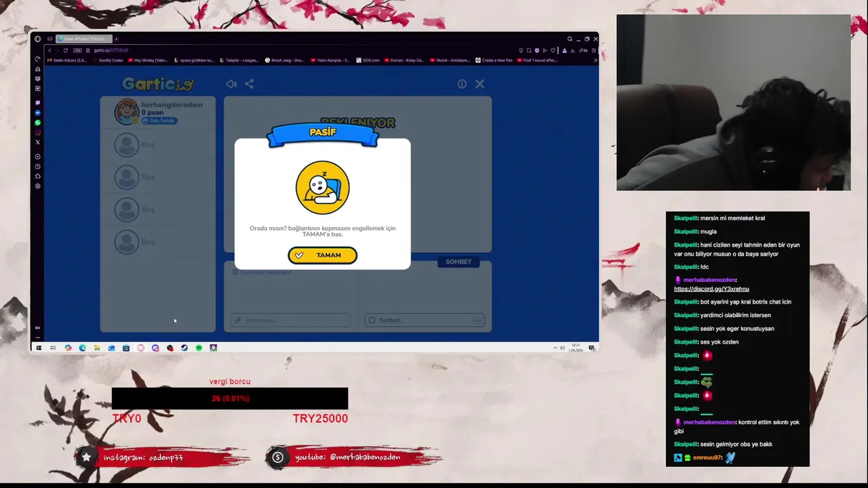Reload the page with the refresh icon
Image resolution: width=868 pixels, height=488 pixels.
point(66,50)
